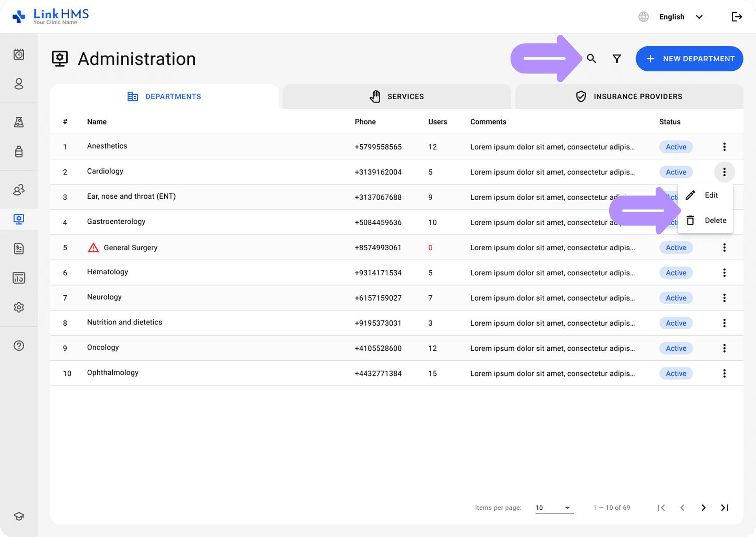756x537 pixels.
Task: Click the search magnifier icon
Action: coord(591,59)
